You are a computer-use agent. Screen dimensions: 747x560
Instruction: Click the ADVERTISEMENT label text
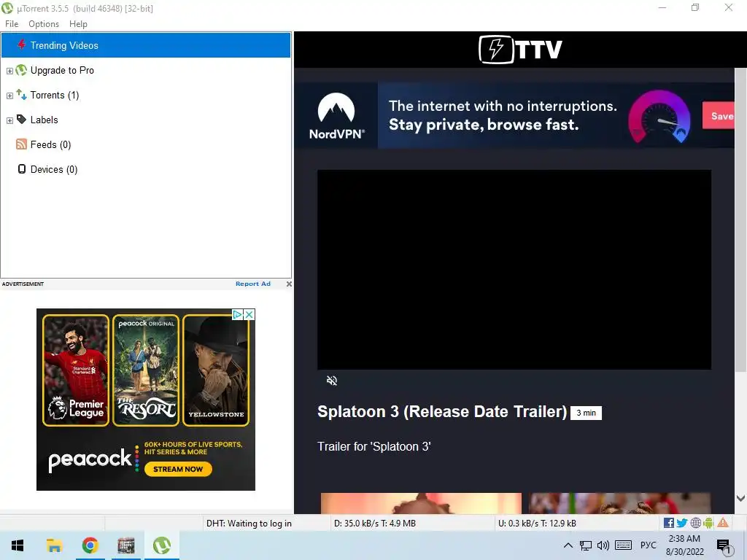click(x=23, y=284)
